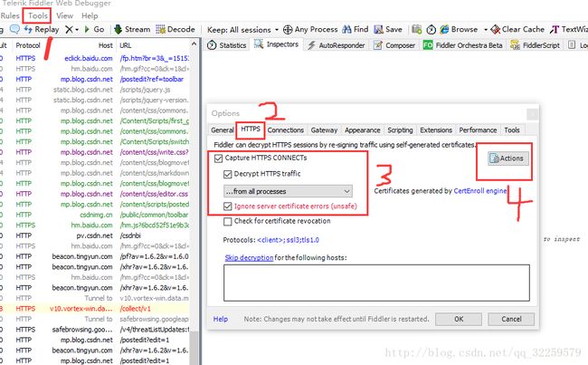Click Cancel in Options dialog
The width and height of the screenshot is (588, 365).
click(x=511, y=319)
